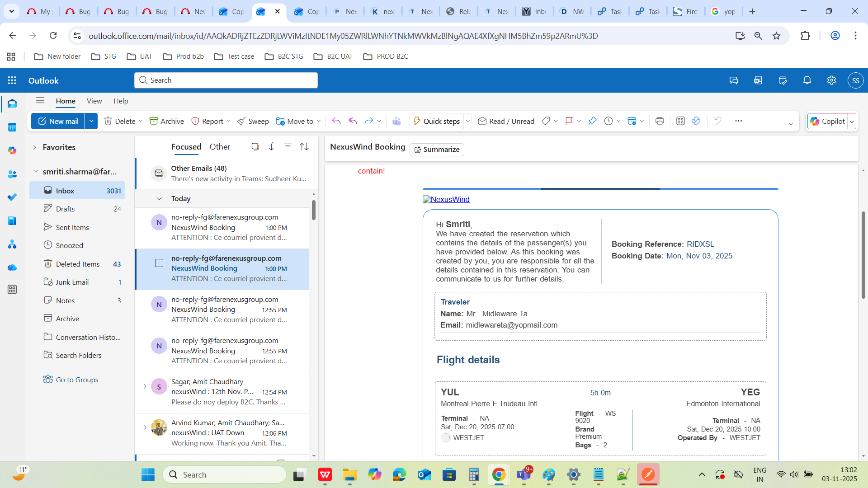Open the filter icon above the message list

[x=288, y=146]
